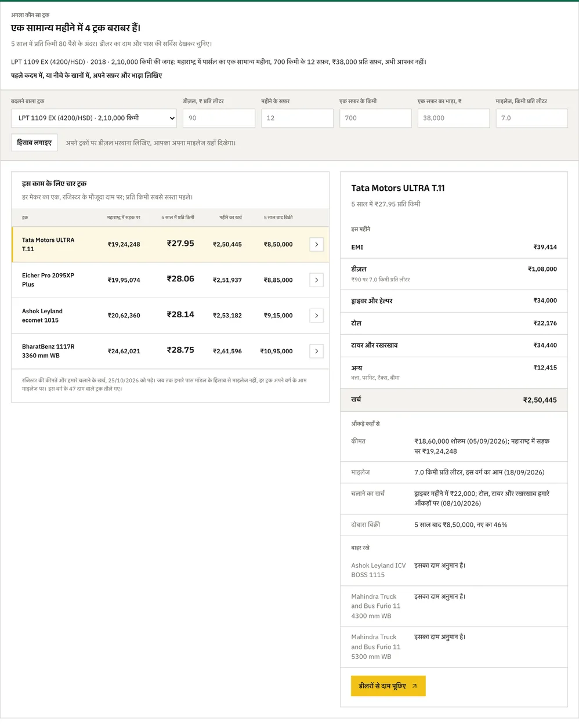Image resolution: width=579 pixels, height=728 pixels.
Task: Click the हिसाब लगाइए button
Action: click(34, 143)
